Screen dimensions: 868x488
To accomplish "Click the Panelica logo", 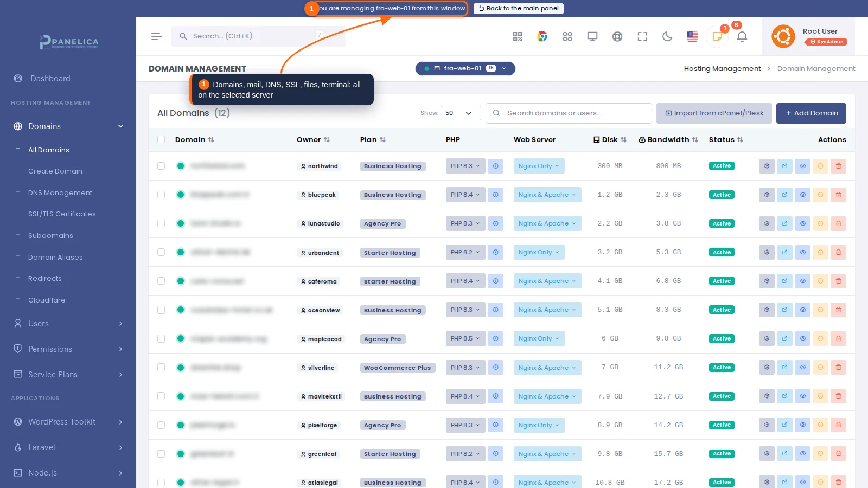I will (x=69, y=42).
